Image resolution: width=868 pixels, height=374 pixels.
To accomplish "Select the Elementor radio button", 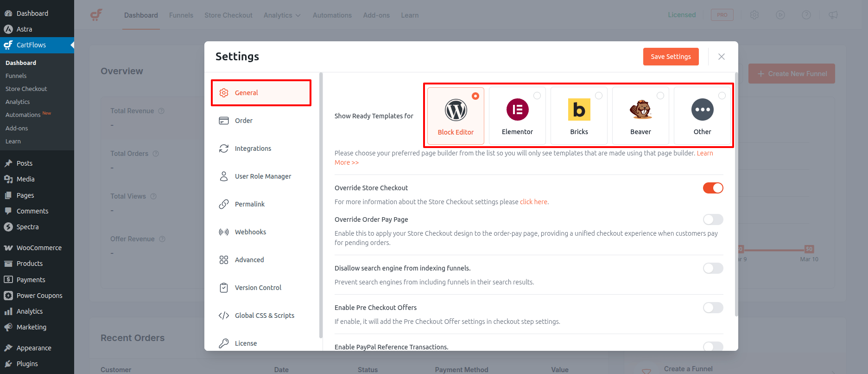I will pyautogui.click(x=537, y=96).
